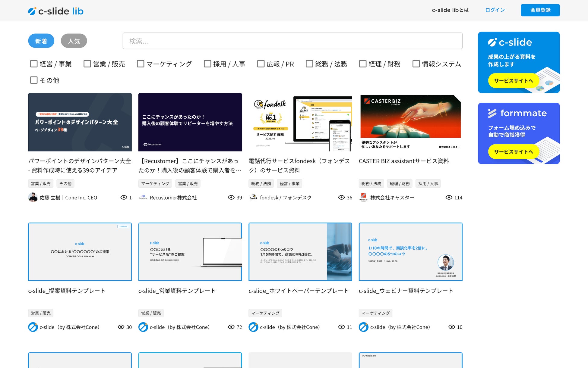Focus the 検索 search input field
Viewport: 588px width, 368px height.
click(292, 41)
